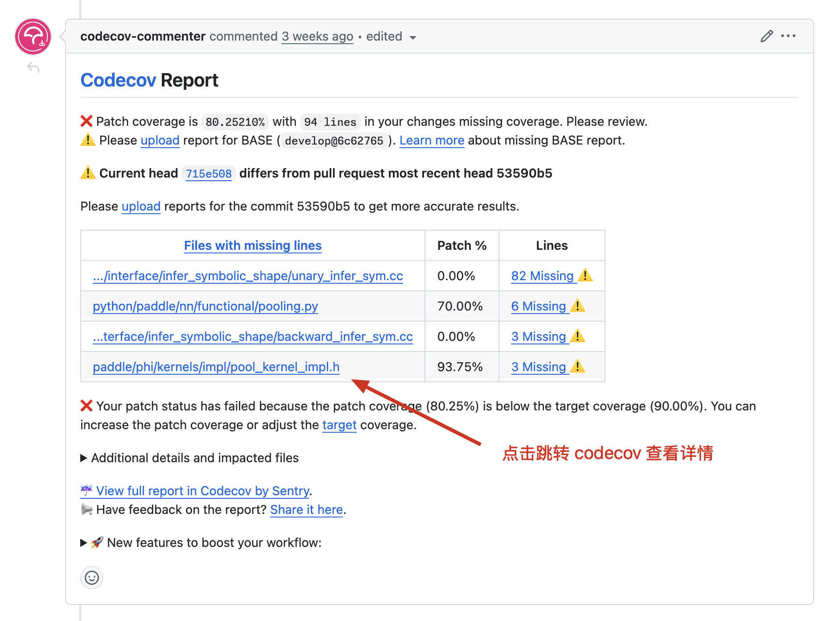Click the pencil edit comment icon
The image size is (840, 621).
point(766,36)
